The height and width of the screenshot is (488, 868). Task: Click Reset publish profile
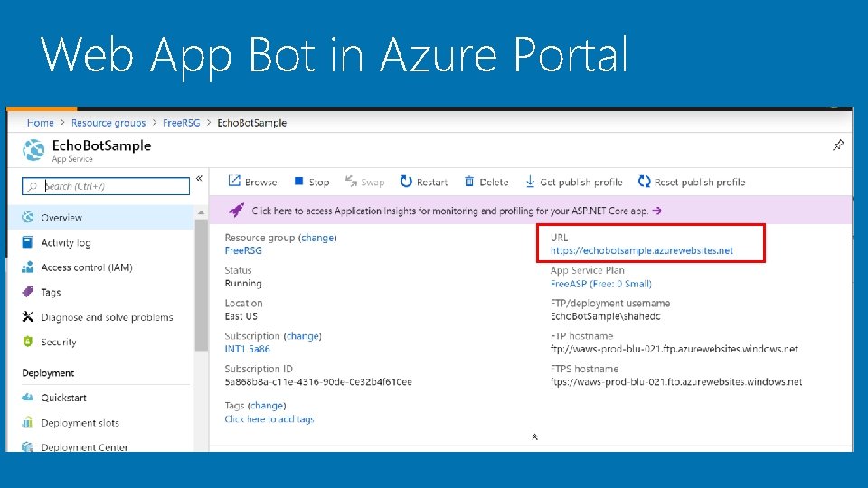692,182
